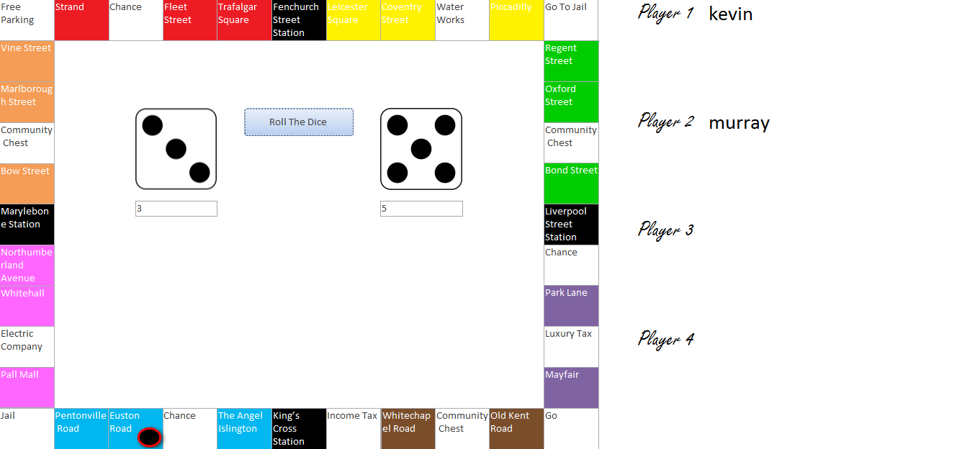Click the Jail corner square
Viewport: 980px width, 449px height.
[27, 429]
